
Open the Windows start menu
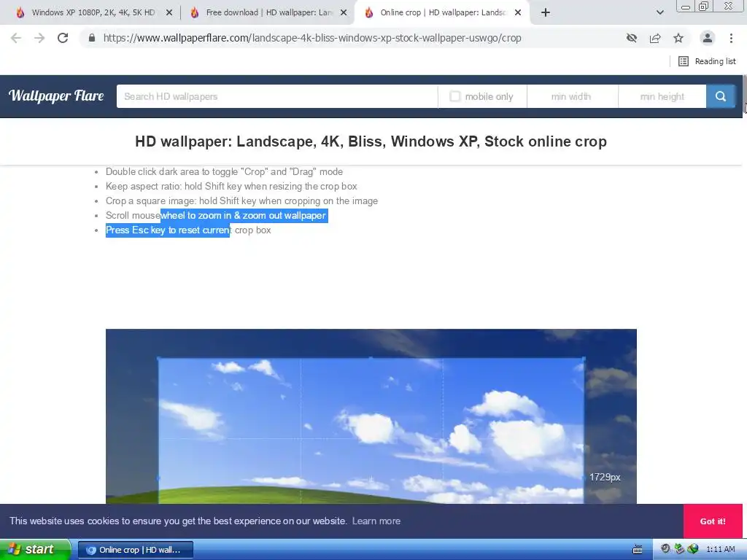[x=35, y=550]
